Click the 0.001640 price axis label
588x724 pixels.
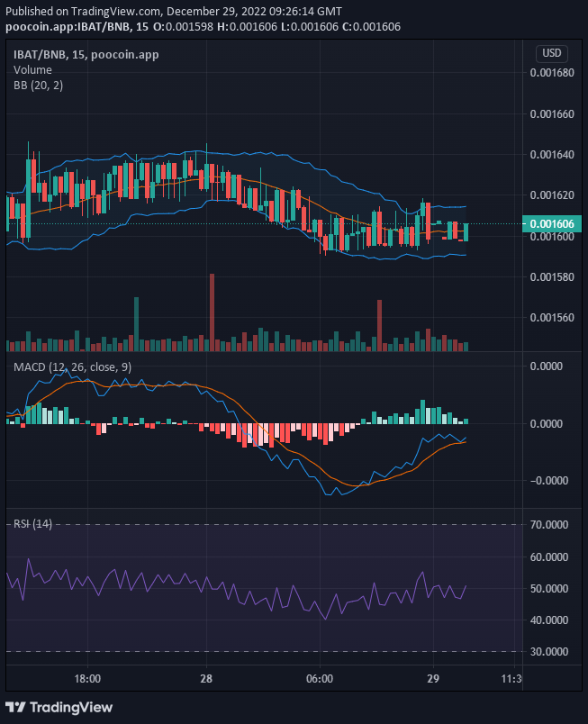tap(552, 155)
